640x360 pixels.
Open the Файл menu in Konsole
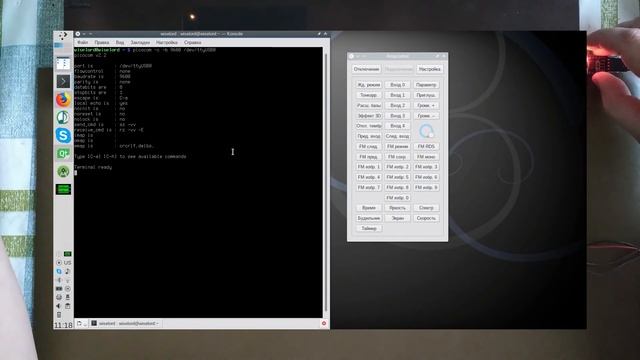point(82,42)
